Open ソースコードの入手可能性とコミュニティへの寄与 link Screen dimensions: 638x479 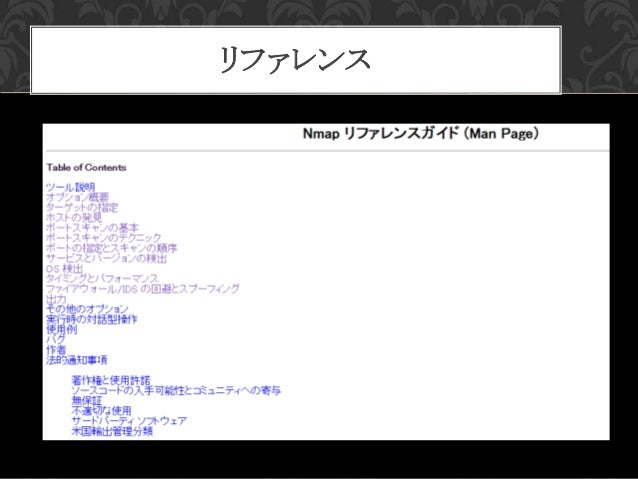176,391
